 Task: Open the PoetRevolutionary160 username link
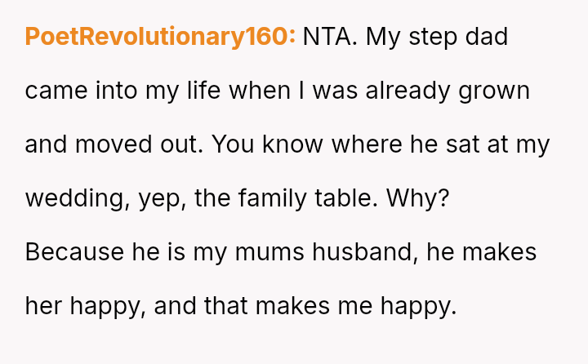coord(160,37)
